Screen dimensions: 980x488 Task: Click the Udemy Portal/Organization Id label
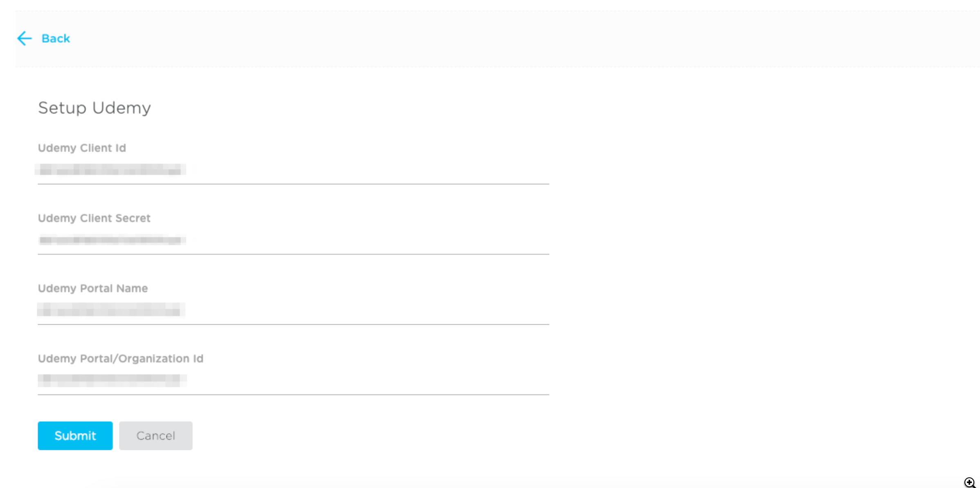coord(121,359)
